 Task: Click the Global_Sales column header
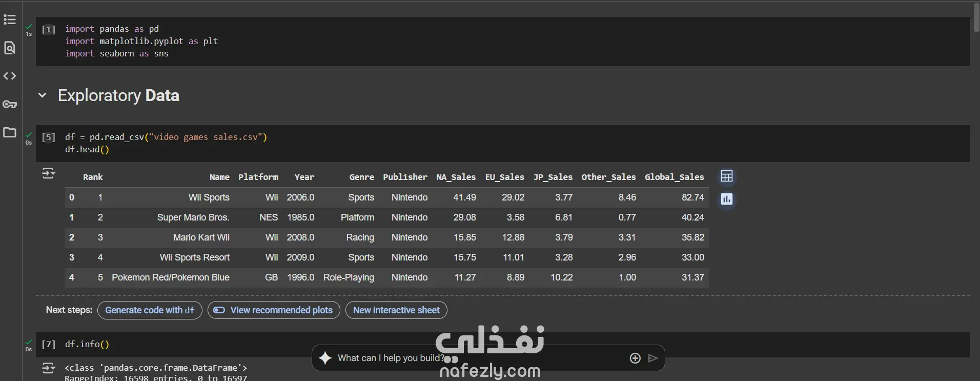pyautogui.click(x=675, y=177)
